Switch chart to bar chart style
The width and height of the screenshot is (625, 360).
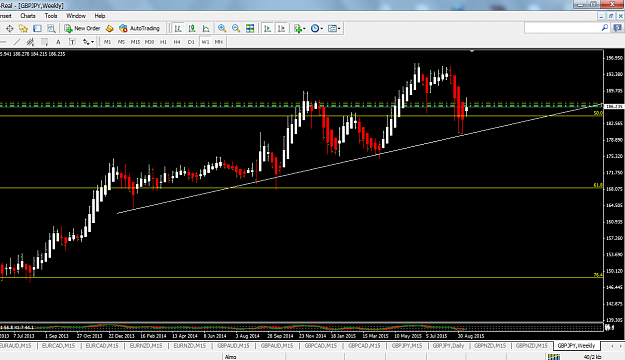178,28
